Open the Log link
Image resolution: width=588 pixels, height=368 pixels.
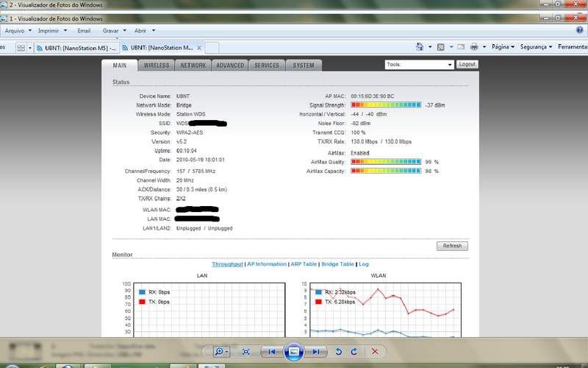[x=364, y=264]
